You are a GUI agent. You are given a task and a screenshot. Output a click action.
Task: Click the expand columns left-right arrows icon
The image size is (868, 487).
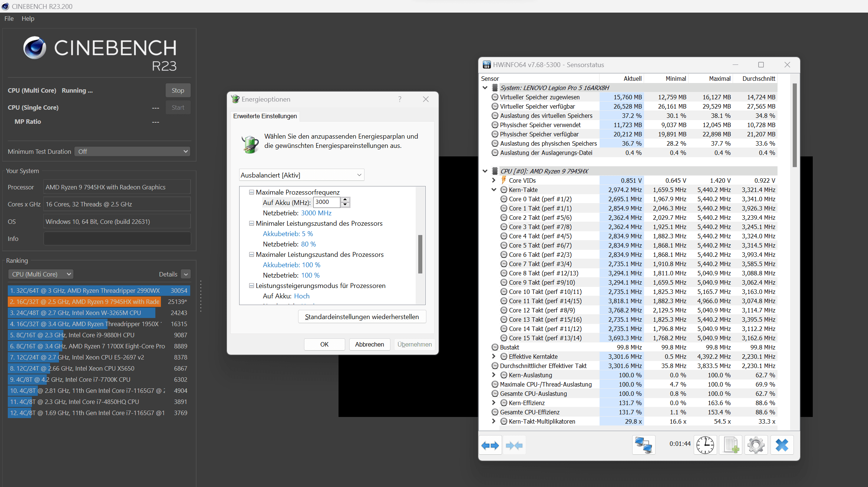490,445
